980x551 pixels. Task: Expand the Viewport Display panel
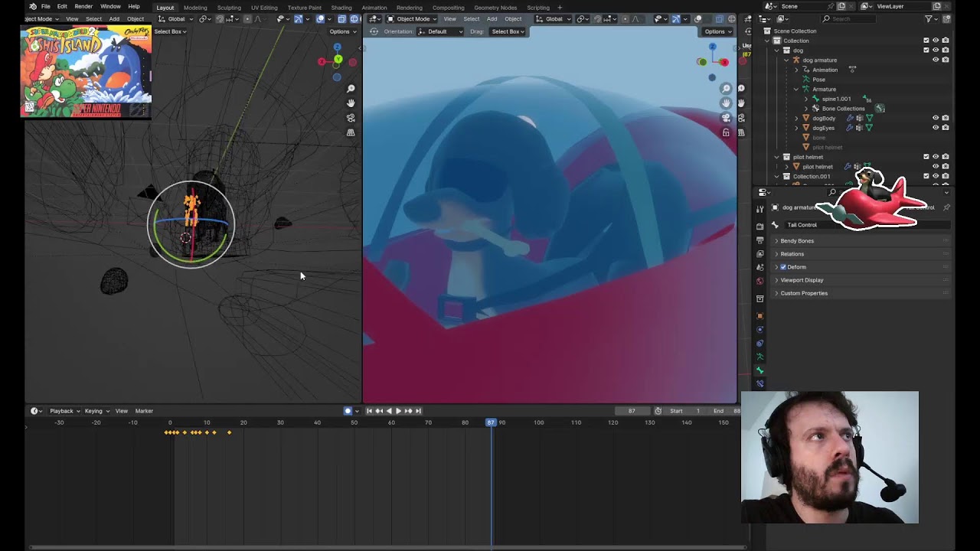point(776,280)
